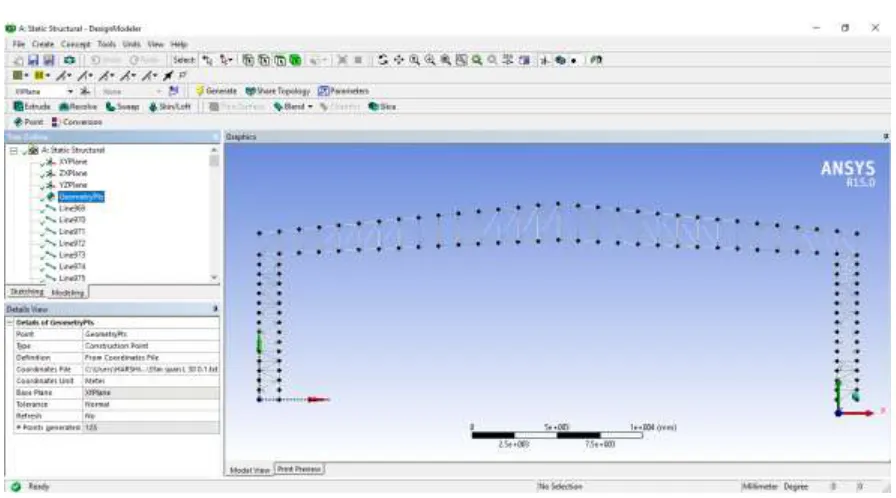Select the Revolve tool

pyautogui.click(x=78, y=107)
